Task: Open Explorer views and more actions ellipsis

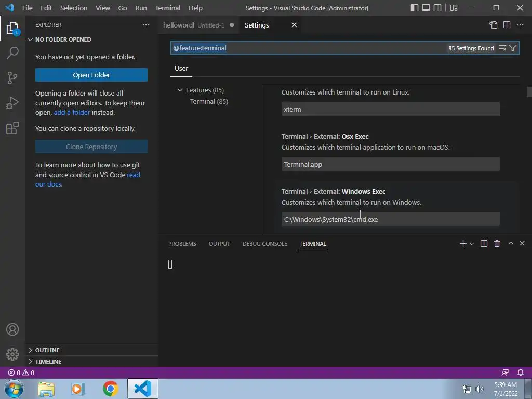Action: [x=146, y=25]
